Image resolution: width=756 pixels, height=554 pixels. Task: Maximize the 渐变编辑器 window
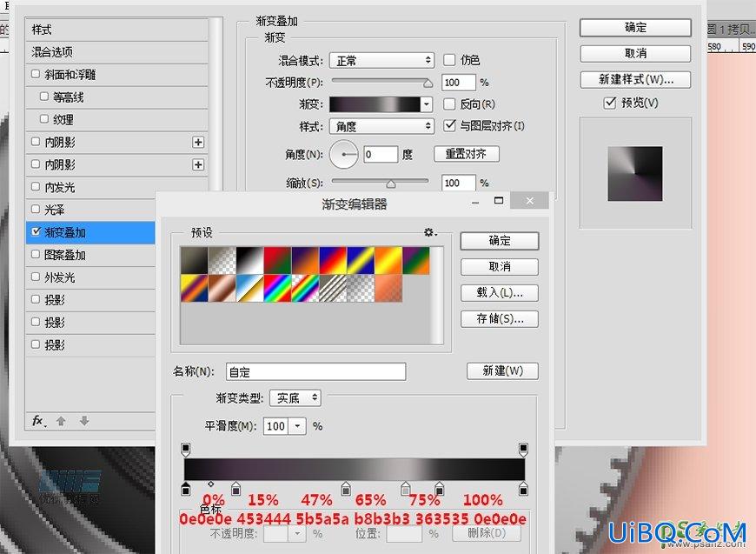499,200
